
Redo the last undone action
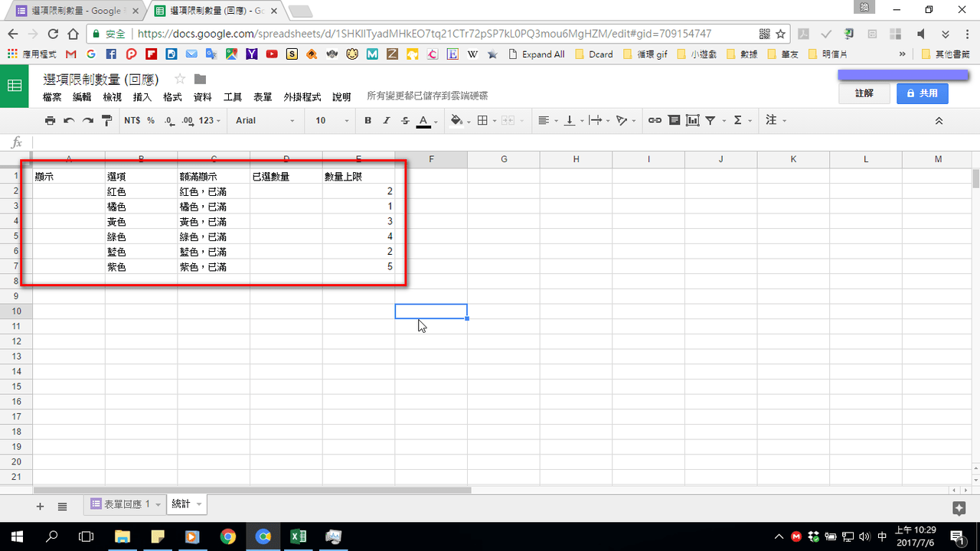coord(88,120)
